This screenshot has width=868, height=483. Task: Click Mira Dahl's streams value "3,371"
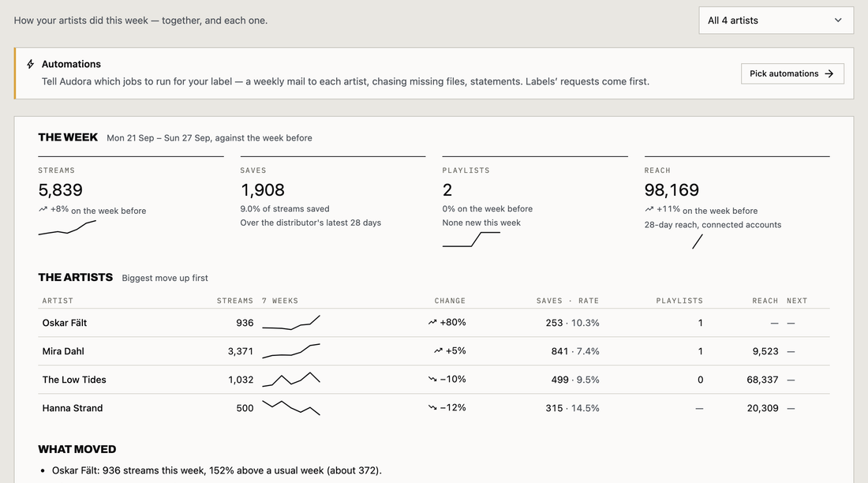pos(240,351)
